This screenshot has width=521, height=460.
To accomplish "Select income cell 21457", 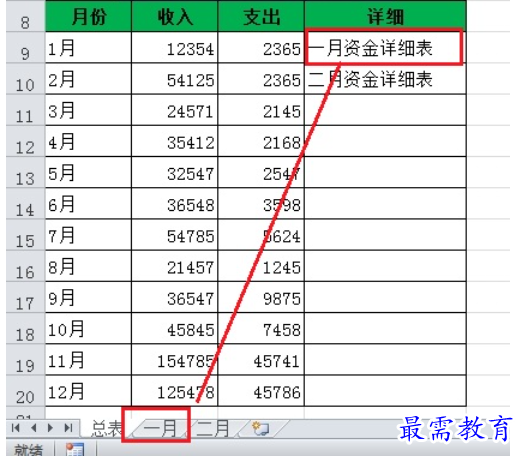I will (x=175, y=266).
